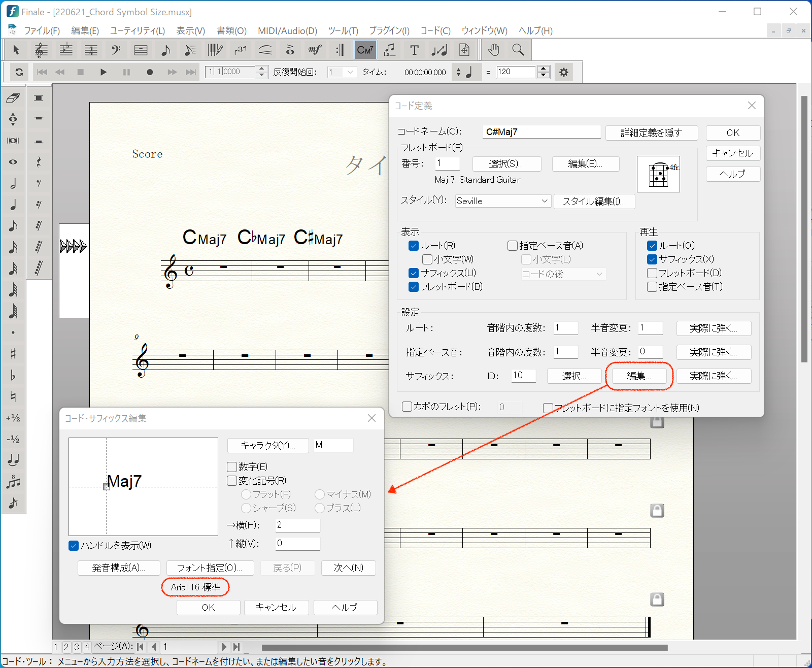Toggle ハンドルを表示(W) checkbox
The height and width of the screenshot is (668, 812).
(x=74, y=546)
